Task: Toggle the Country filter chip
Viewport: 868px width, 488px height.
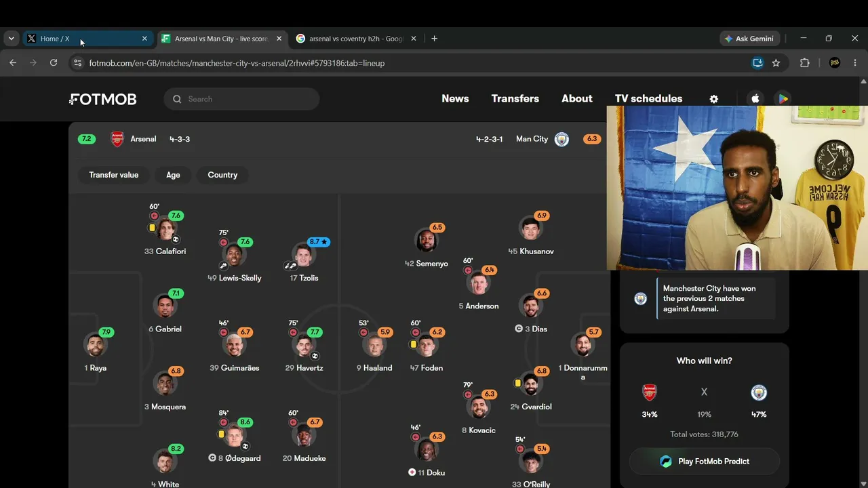Action: coord(222,175)
